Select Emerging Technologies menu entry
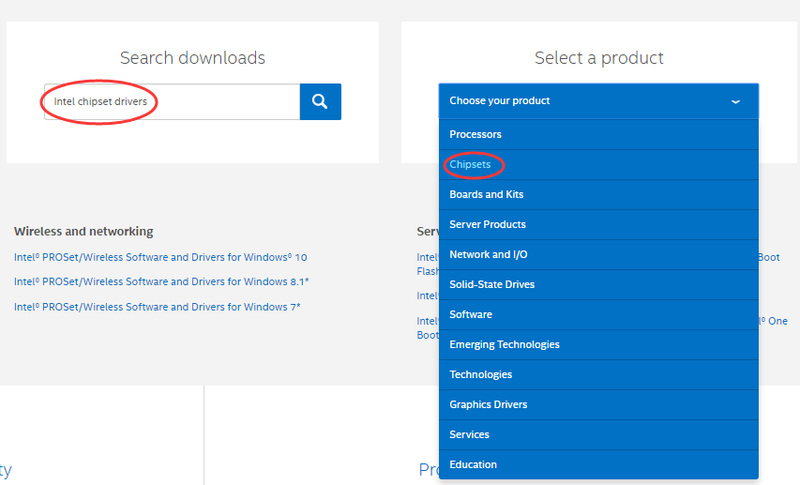Viewport: 800px width, 485px height. (x=598, y=345)
